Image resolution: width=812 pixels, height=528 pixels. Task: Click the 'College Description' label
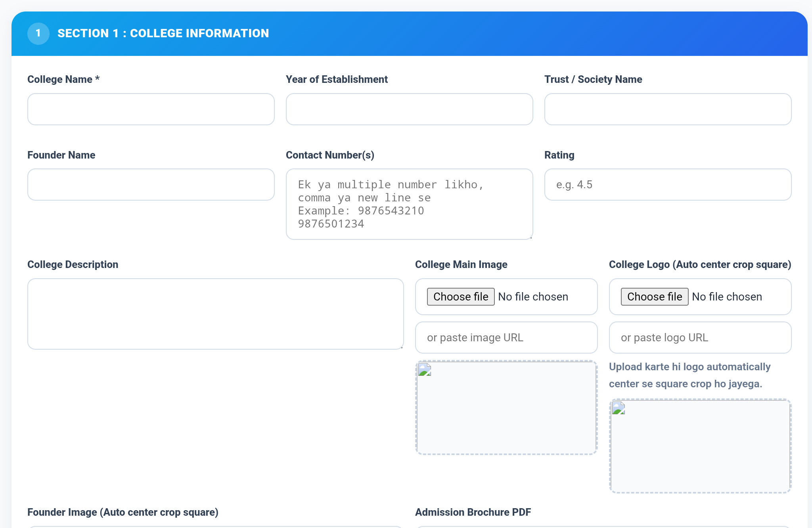pos(73,264)
